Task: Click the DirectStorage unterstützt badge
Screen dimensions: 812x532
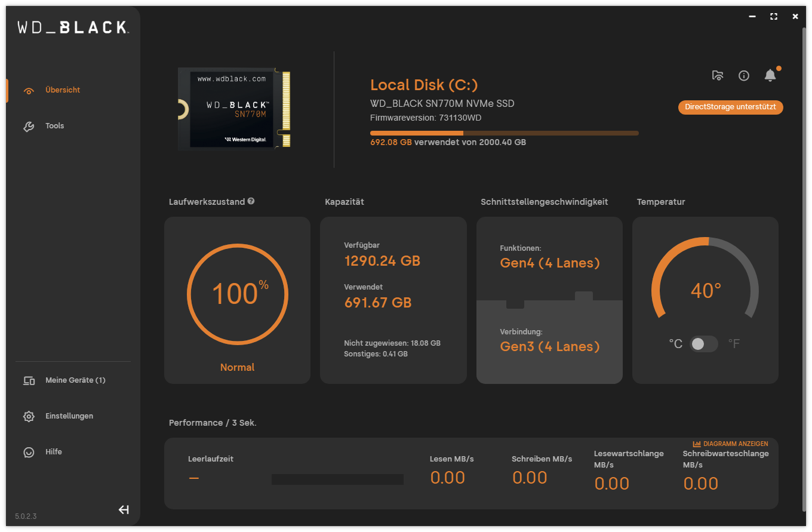Action: tap(730, 107)
